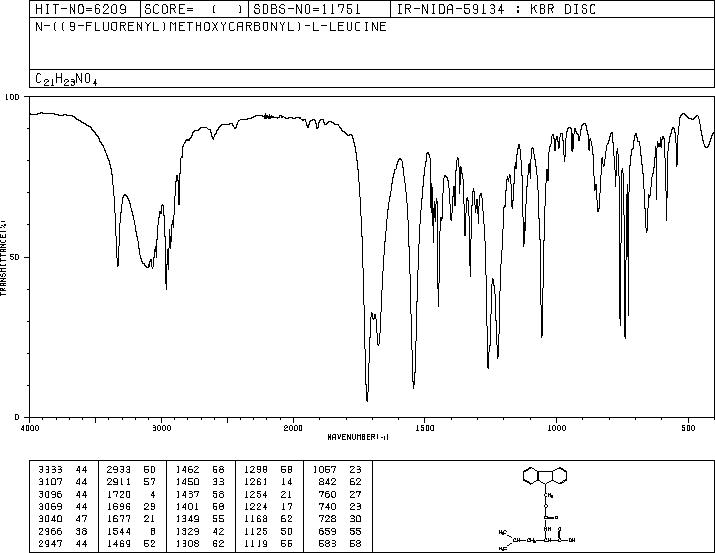The width and height of the screenshot is (715, 553).
Task: Click the 1500 tick label on x-axis
Action: coord(425,428)
